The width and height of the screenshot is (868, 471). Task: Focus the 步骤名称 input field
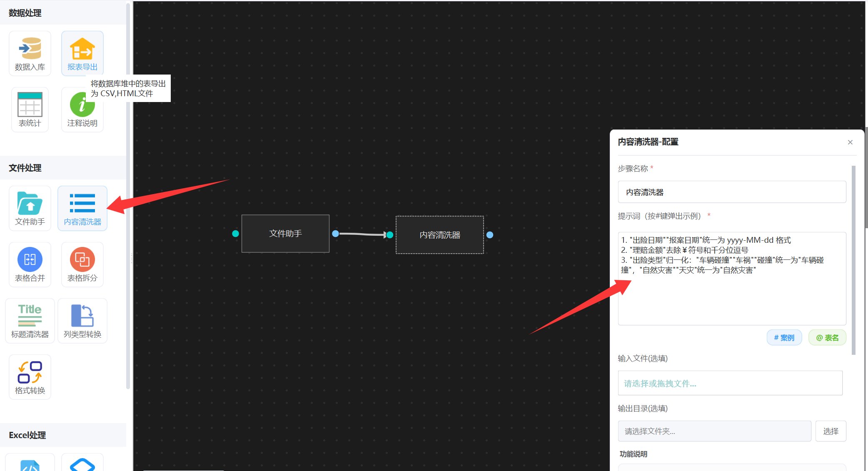tap(732, 192)
